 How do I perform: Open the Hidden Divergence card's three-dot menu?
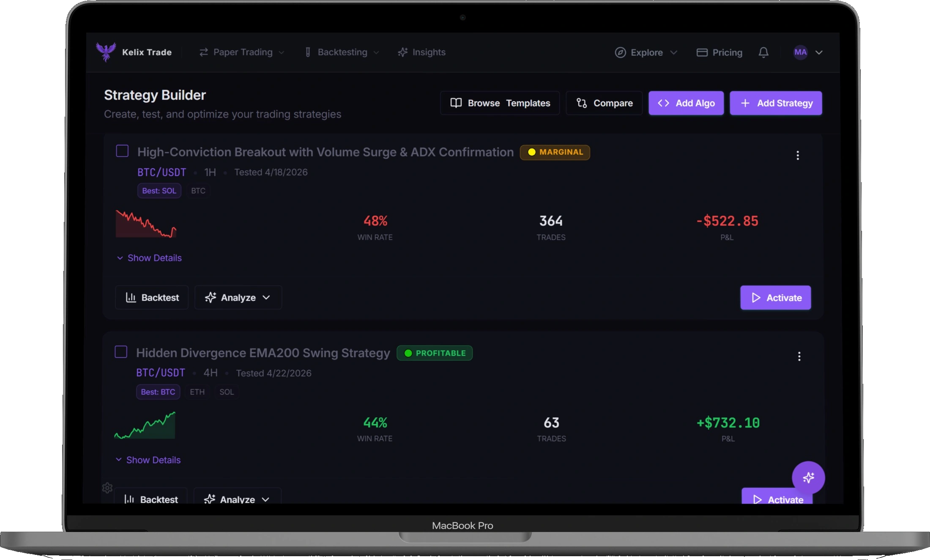[x=799, y=356]
